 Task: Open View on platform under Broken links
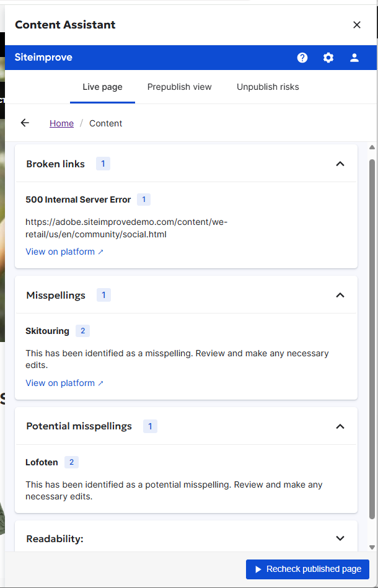[64, 252]
